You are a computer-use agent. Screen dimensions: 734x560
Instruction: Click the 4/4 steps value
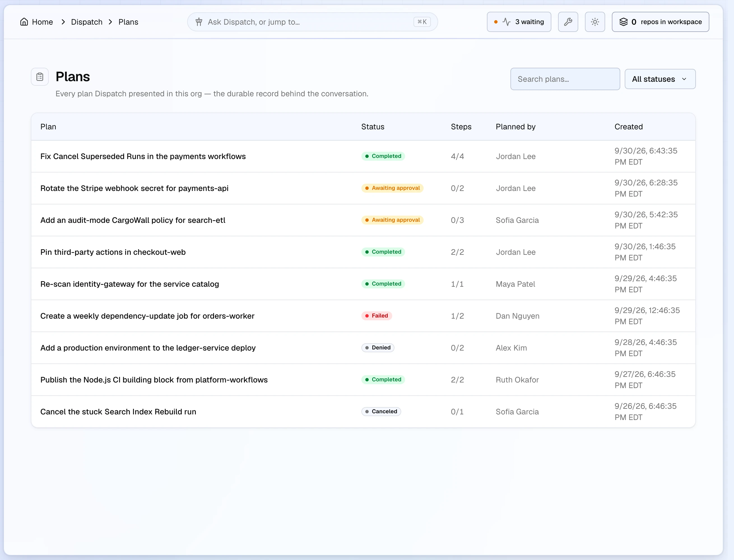[457, 156]
